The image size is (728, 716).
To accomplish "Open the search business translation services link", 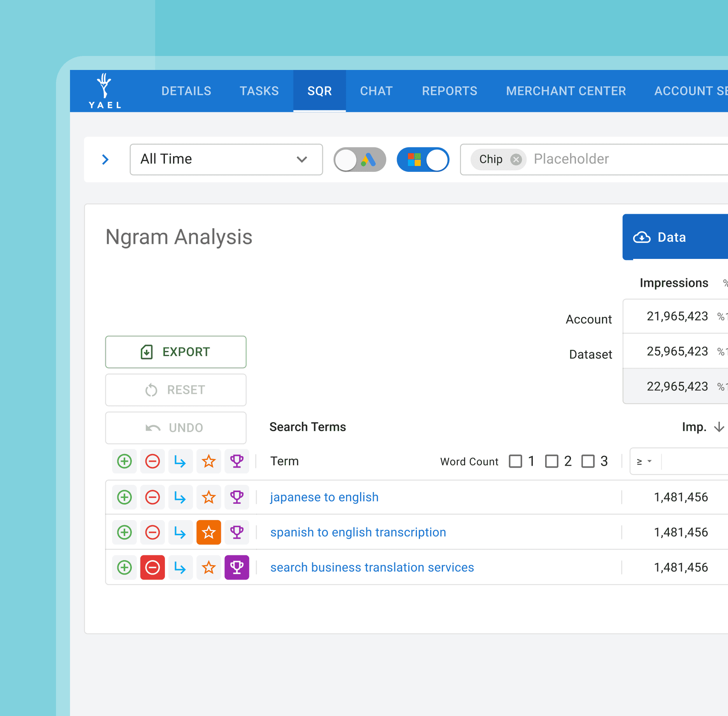I will [x=372, y=568].
